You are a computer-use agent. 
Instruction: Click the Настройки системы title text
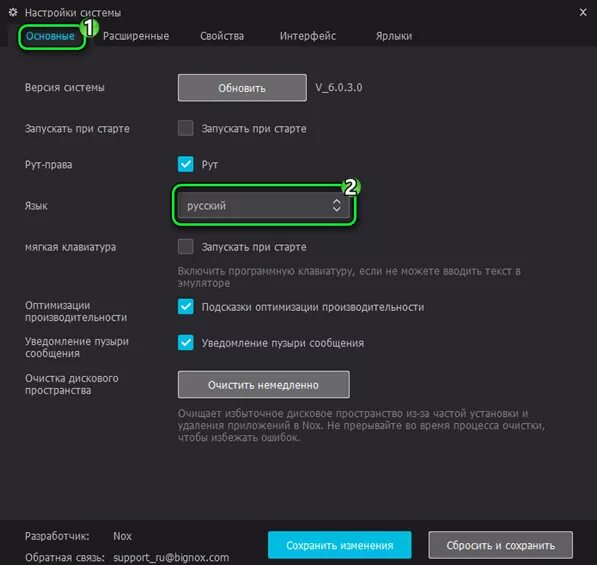pos(73,13)
